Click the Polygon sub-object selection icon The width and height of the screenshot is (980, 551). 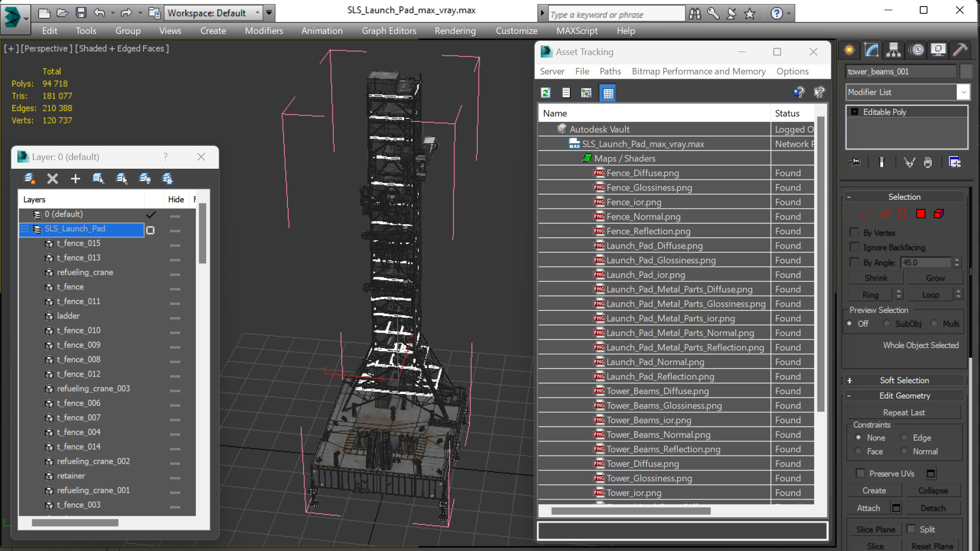920,214
